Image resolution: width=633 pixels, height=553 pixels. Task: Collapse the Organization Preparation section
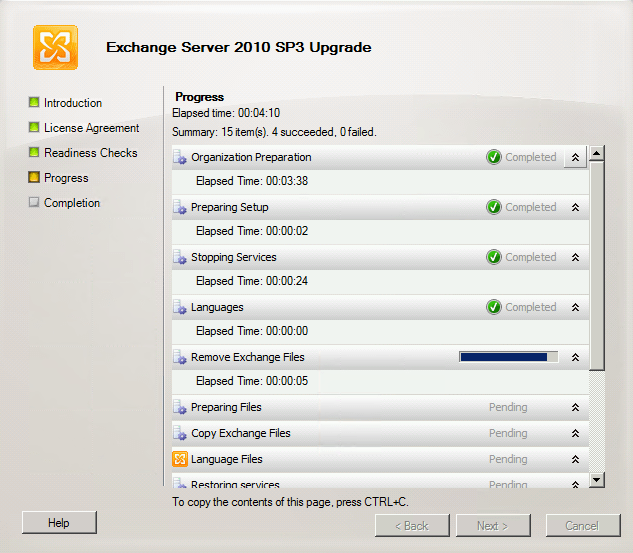pyautogui.click(x=575, y=157)
